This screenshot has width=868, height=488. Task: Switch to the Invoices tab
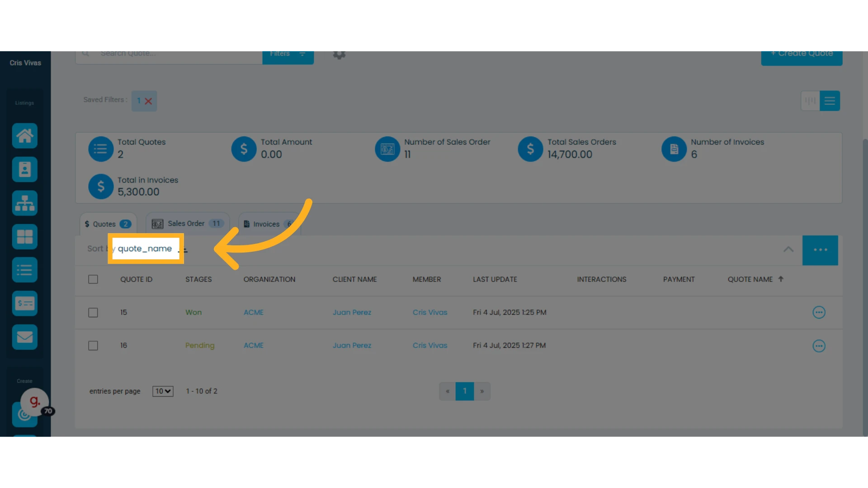269,224
